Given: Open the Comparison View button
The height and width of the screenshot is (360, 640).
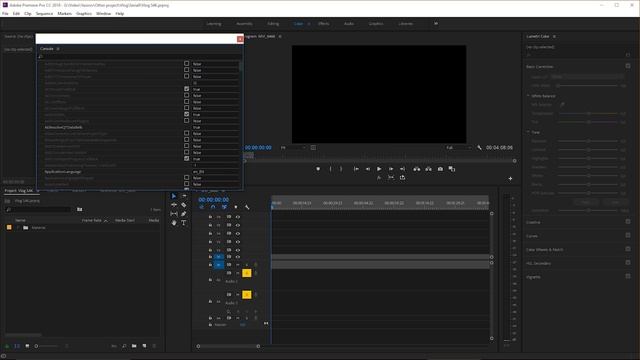Looking at the screenshot, I should pos(452,169).
